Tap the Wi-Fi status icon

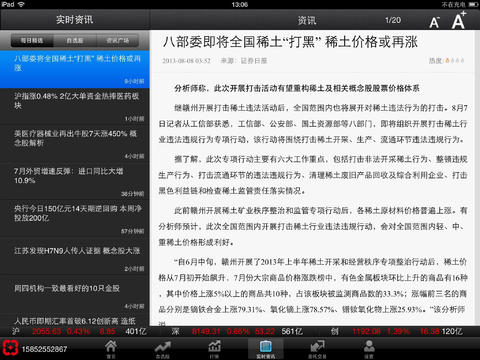click(21, 4)
